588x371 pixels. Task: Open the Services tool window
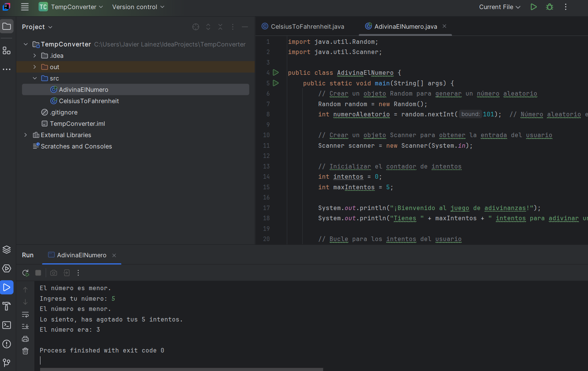7,269
